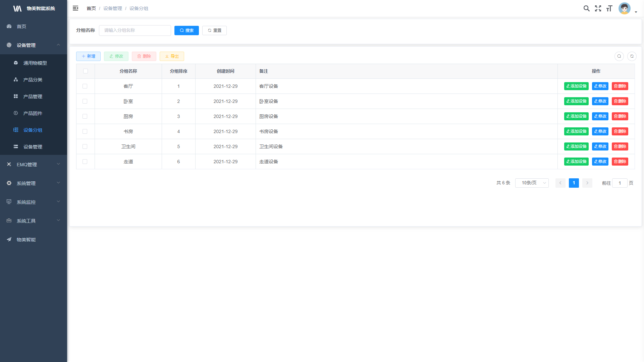644x362 pixels.
Task: Tick the checkbox for 书房 row
Action: pos(85,131)
